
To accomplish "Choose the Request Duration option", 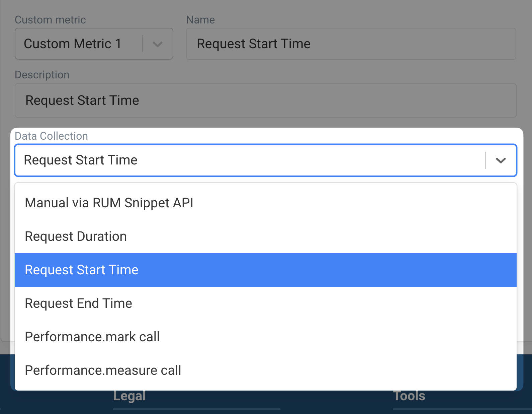I will click(266, 236).
